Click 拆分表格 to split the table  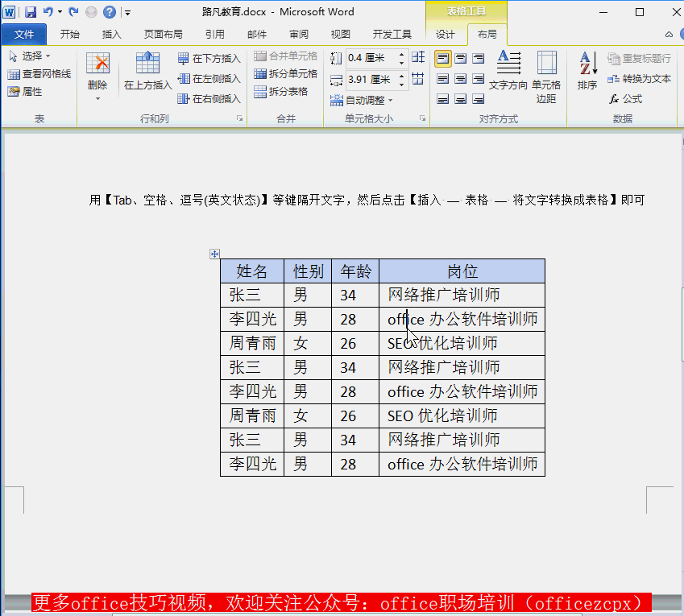pos(280,91)
